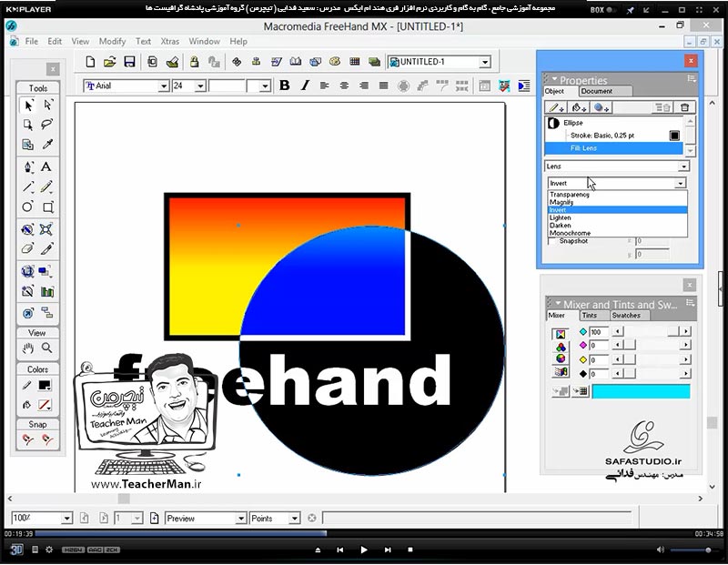The width and height of the screenshot is (728, 565).
Task: Open the Arial font dropdown
Action: 164,86
